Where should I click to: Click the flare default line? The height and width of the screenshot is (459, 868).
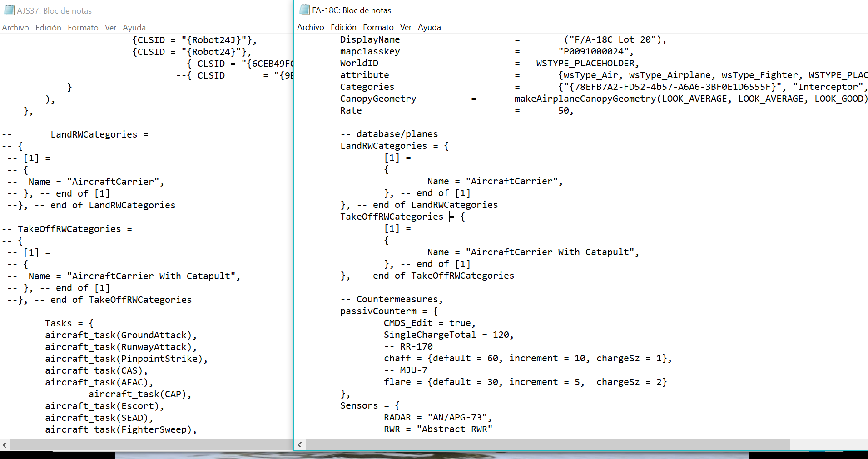(x=526, y=382)
